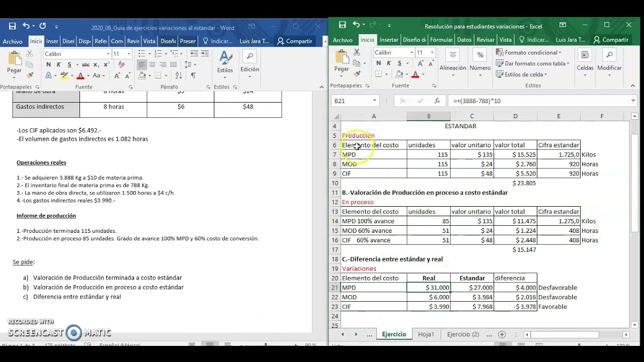
Task: Open Fórmulas tab in Excel
Action: click(x=441, y=40)
